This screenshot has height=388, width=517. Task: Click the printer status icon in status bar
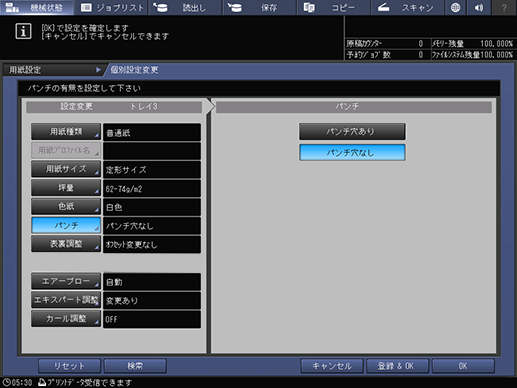(x=42, y=382)
